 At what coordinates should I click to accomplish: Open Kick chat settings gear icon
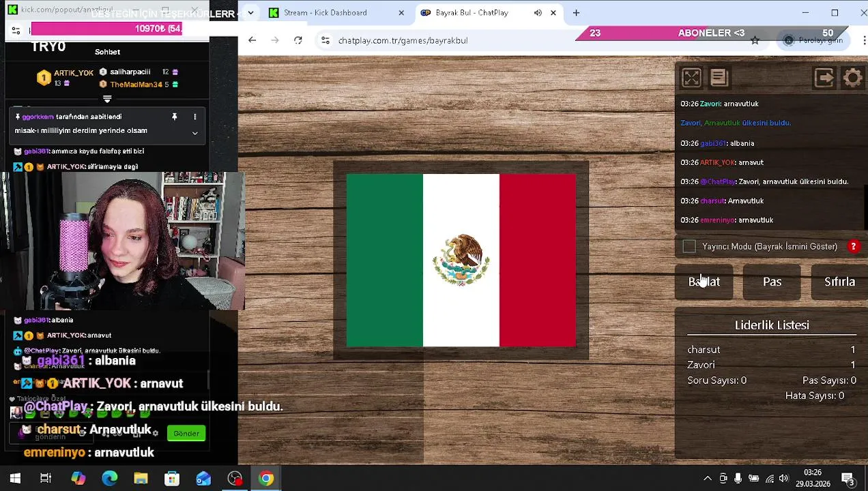pyautogui.click(x=155, y=433)
